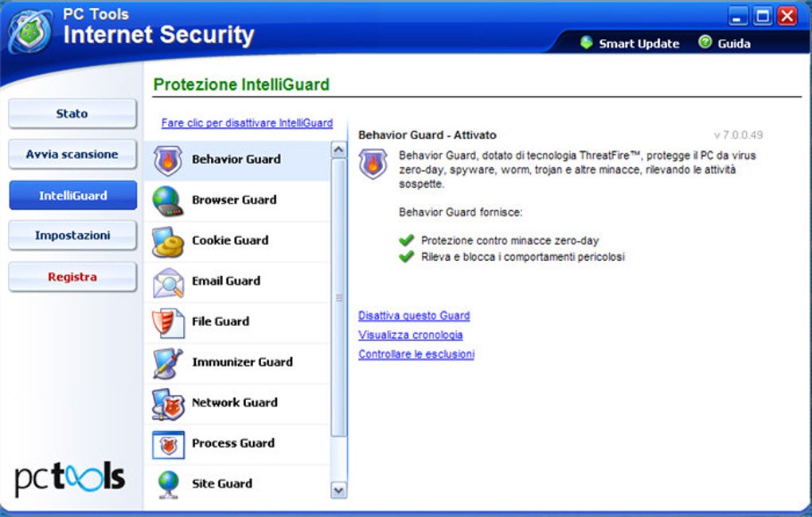Click the Cookie Guard icon
This screenshot has width=812, height=517.
[168, 242]
